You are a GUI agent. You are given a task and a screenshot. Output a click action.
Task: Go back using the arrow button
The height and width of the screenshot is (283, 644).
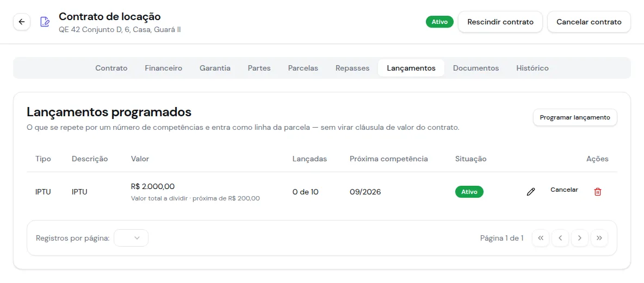pos(22,22)
